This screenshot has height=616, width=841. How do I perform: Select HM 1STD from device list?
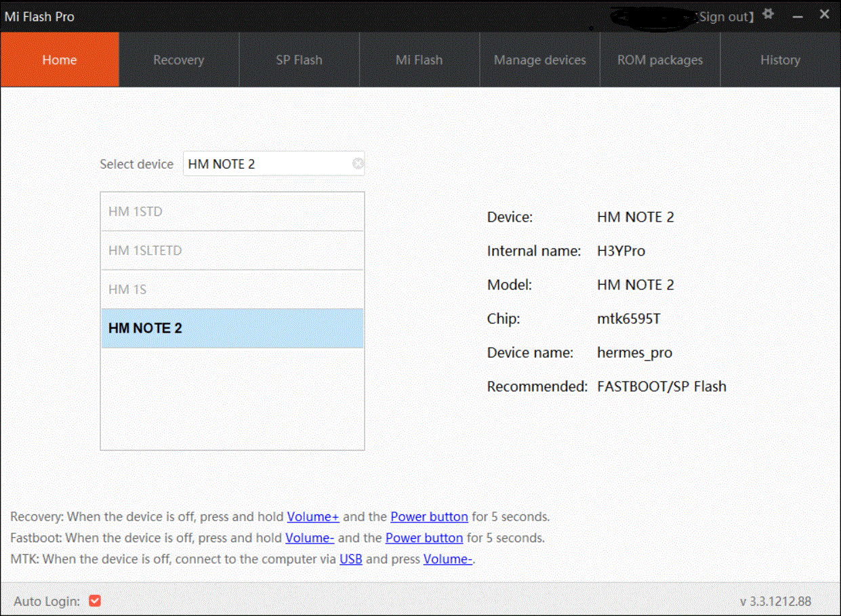click(x=232, y=211)
